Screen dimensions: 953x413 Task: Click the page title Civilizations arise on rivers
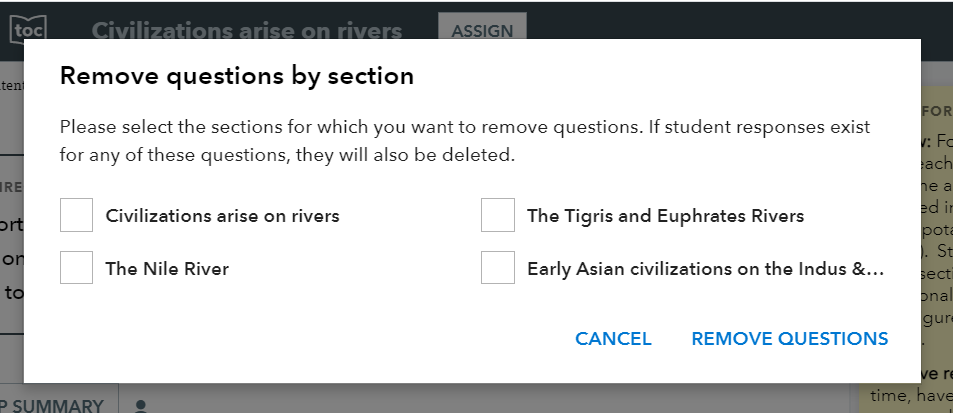tap(247, 30)
